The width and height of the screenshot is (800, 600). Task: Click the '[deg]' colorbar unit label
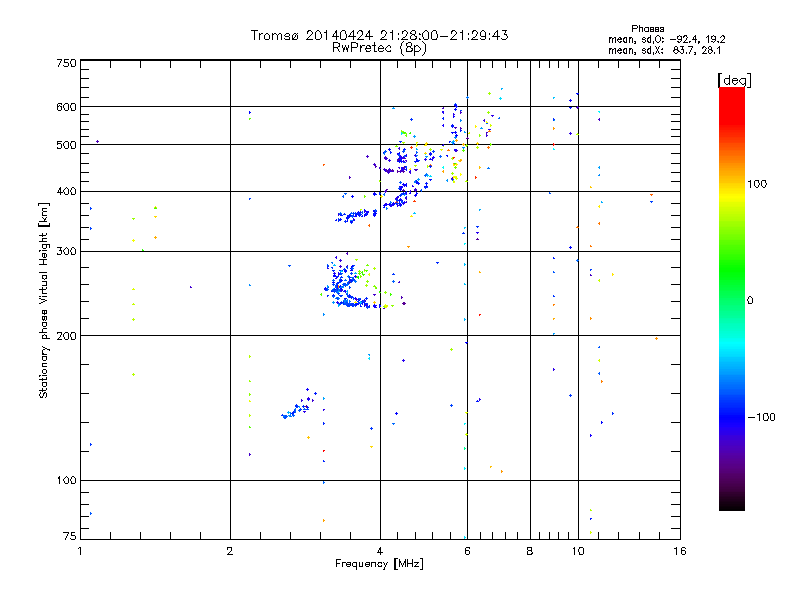[x=734, y=80]
